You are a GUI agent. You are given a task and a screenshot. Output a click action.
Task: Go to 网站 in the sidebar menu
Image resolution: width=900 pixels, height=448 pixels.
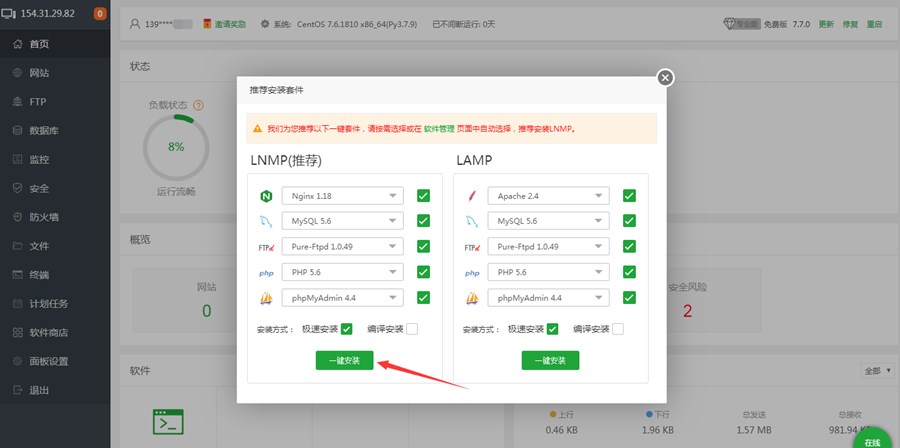39,73
